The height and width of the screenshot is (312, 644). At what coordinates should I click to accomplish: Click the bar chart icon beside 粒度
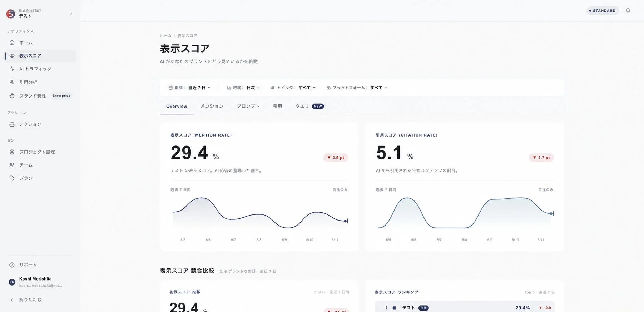tap(229, 88)
